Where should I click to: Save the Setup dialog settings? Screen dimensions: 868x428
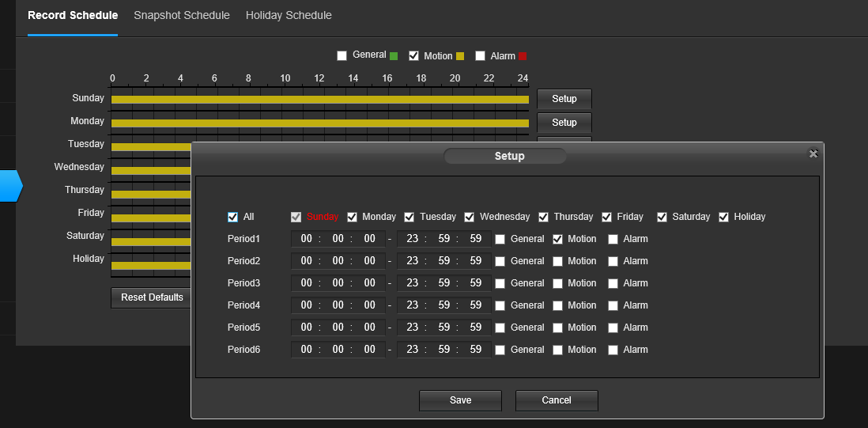click(460, 400)
